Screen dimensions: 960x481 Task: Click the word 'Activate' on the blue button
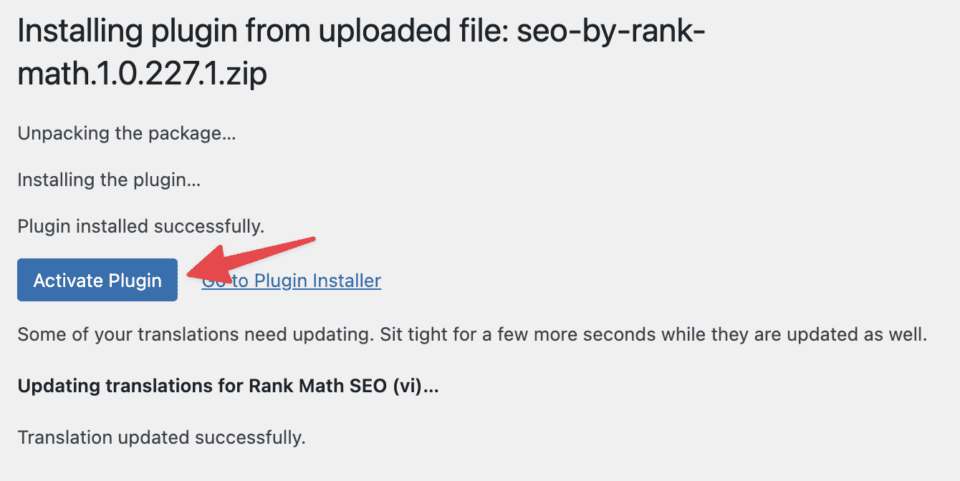68,280
